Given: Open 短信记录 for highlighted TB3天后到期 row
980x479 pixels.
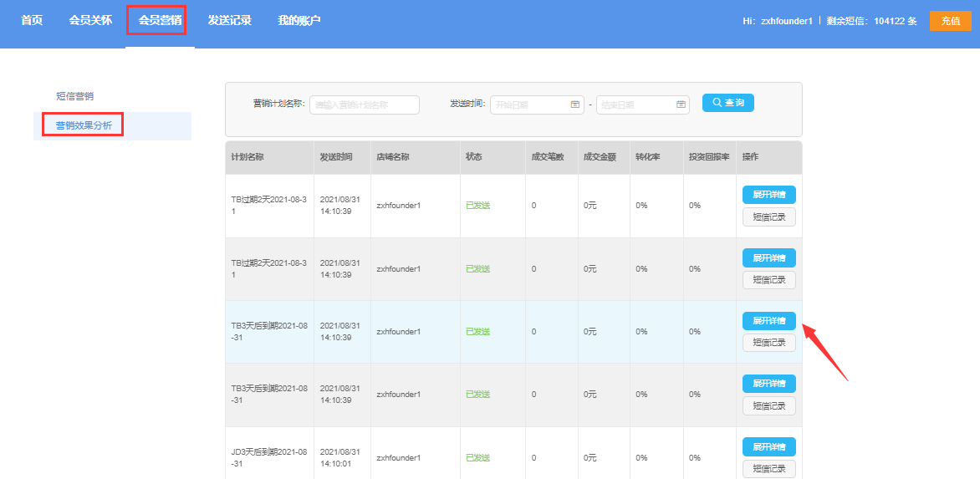Looking at the screenshot, I should [x=768, y=343].
